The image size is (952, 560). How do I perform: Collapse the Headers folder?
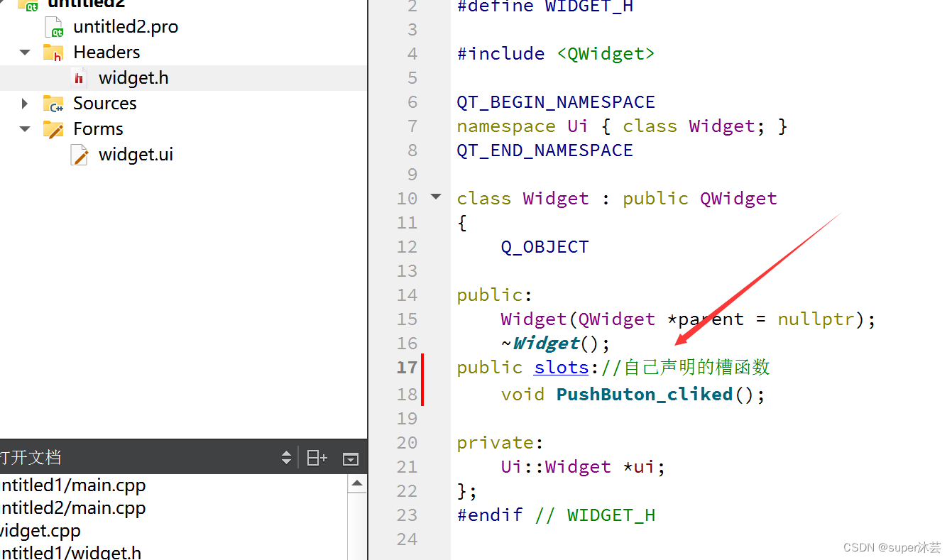pos(26,53)
